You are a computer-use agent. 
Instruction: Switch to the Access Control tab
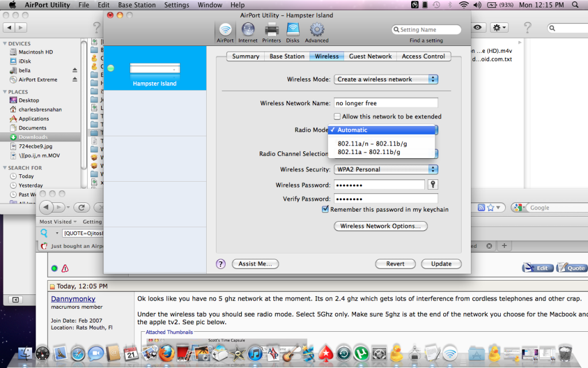[x=423, y=56]
